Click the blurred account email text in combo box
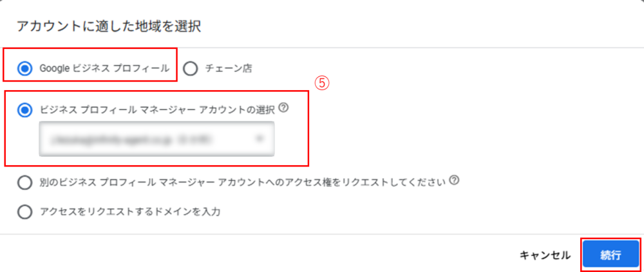644x272 pixels. [x=131, y=140]
